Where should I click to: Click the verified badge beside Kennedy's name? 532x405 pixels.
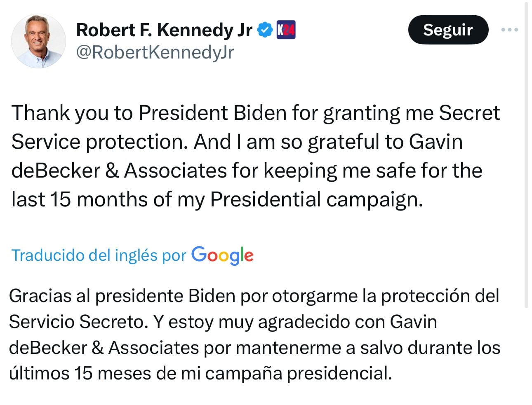pos(264,29)
